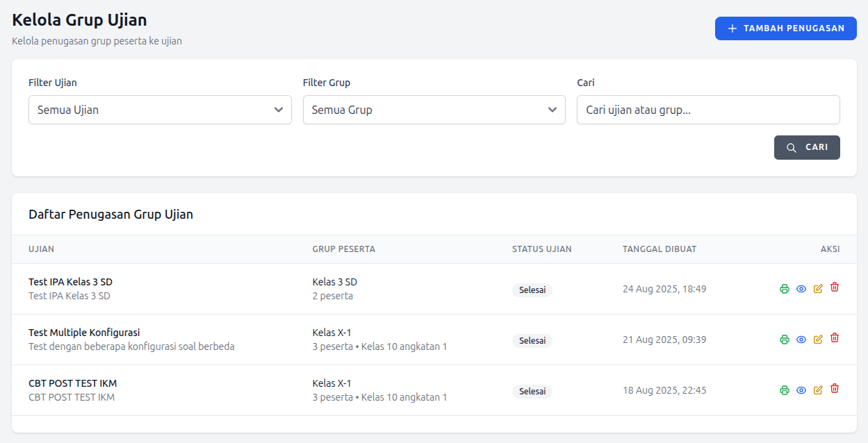Open the CBT POST TEST IKM eye icon
868x443 pixels.
coord(801,390)
